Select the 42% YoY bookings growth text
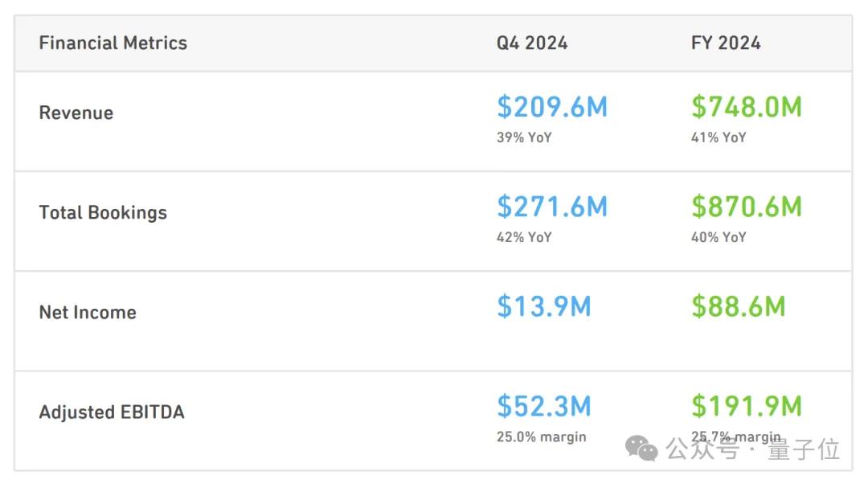Screen dimensions: 868x484 coord(524,237)
